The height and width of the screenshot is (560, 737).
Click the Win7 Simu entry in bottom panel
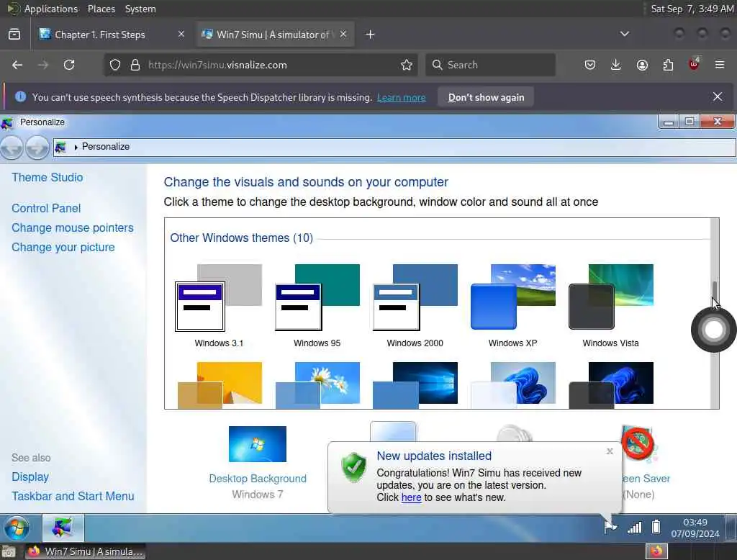pos(85,551)
